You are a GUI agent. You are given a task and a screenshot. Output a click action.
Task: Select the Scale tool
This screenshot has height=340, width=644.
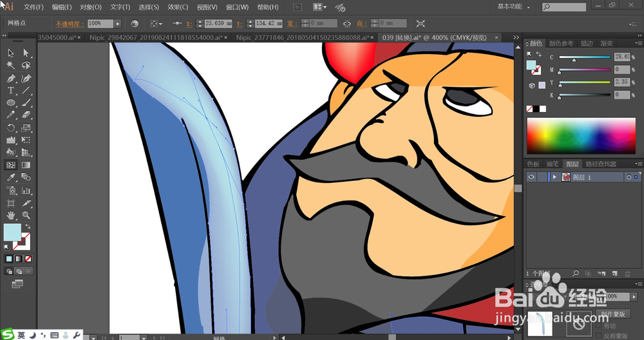coord(26,127)
